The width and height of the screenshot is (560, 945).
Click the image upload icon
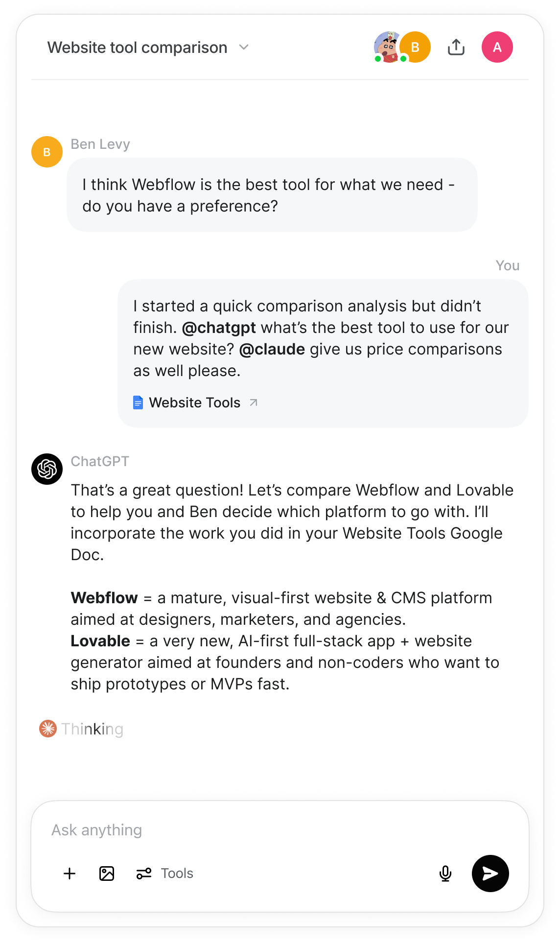[x=107, y=874]
